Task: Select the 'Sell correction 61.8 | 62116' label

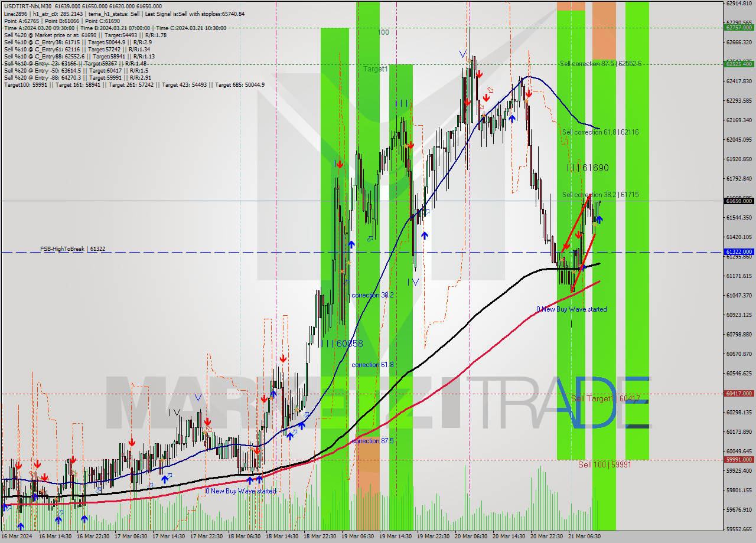Action: tap(601, 132)
